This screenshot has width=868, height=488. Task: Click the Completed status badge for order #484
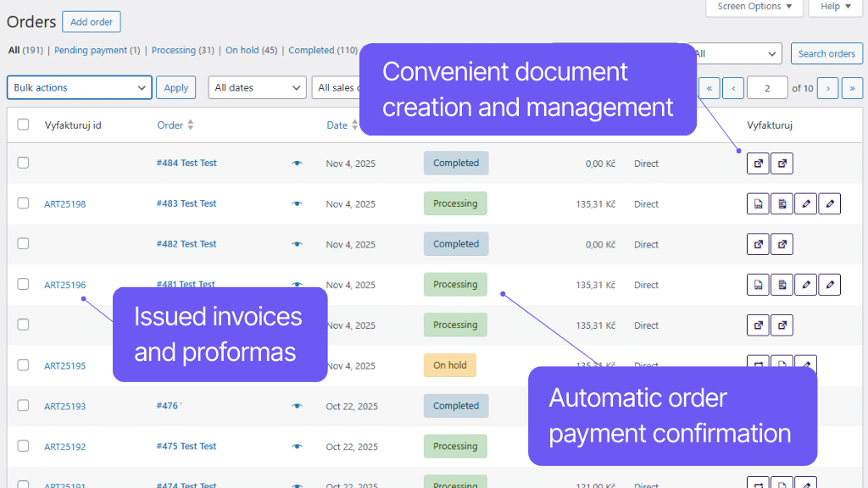click(x=456, y=164)
